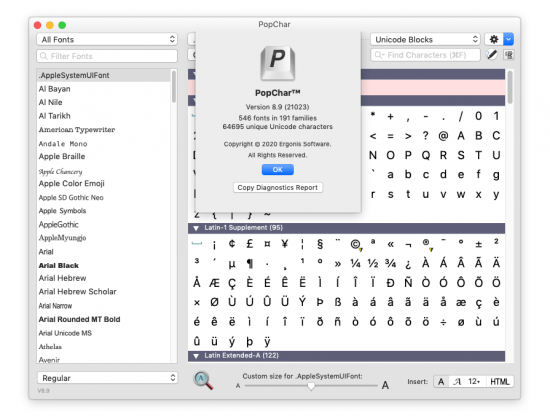Open the Regular font style dropdown

(107, 378)
